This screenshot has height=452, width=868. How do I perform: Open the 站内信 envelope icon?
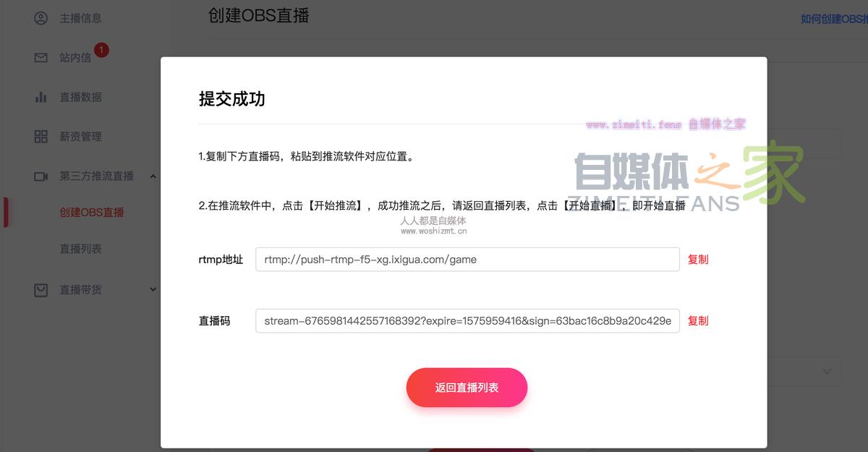pos(41,57)
